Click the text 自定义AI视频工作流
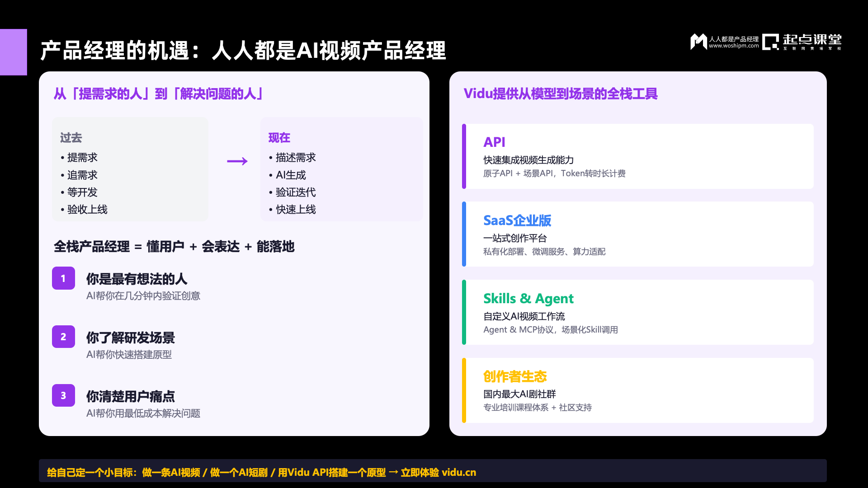 tap(524, 316)
